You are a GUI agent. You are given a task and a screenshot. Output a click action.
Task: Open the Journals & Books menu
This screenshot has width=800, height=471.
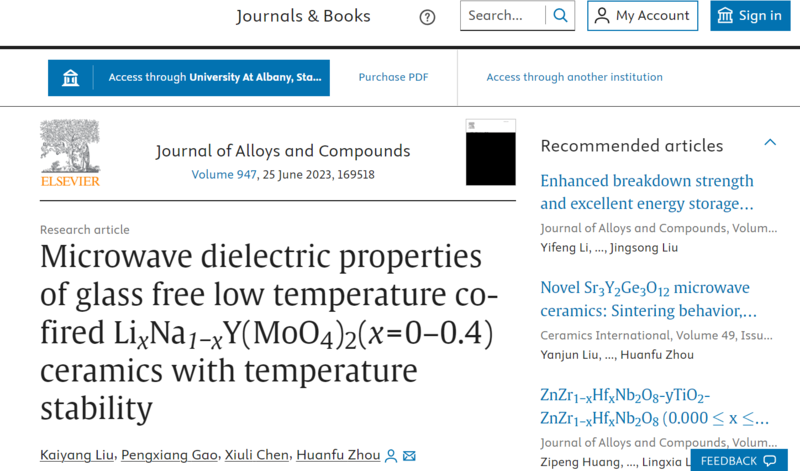(x=303, y=16)
